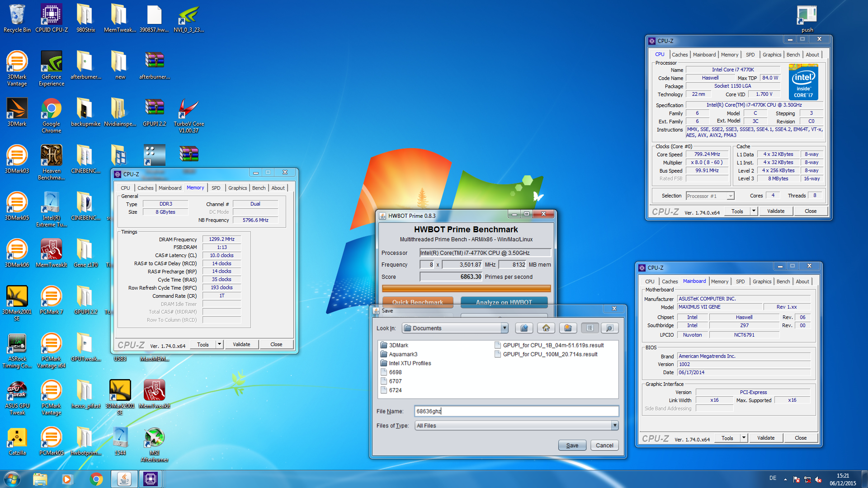The height and width of the screenshot is (488, 868).
Task: Open NVI_0_3_23 NVIDIA desktop shortcut
Action: [189, 19]
